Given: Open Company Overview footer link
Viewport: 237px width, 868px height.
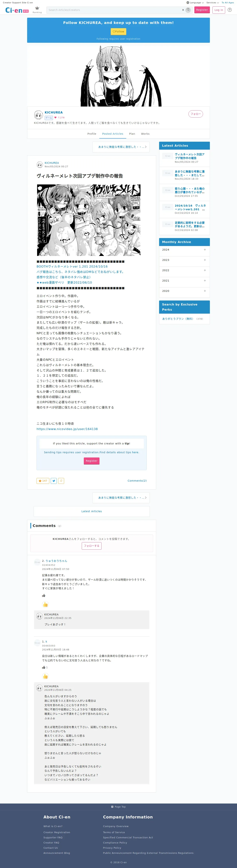Looking at the screenshot, I should [x=116, y=826].
